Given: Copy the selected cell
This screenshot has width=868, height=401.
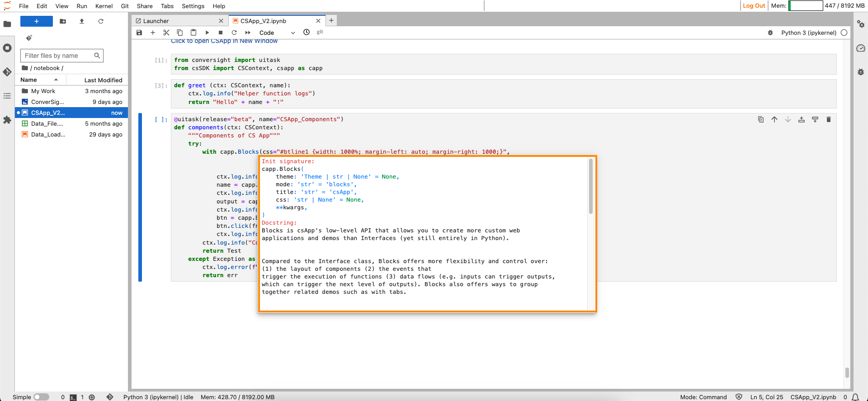Looking at the screenshot, I should 180,33.
